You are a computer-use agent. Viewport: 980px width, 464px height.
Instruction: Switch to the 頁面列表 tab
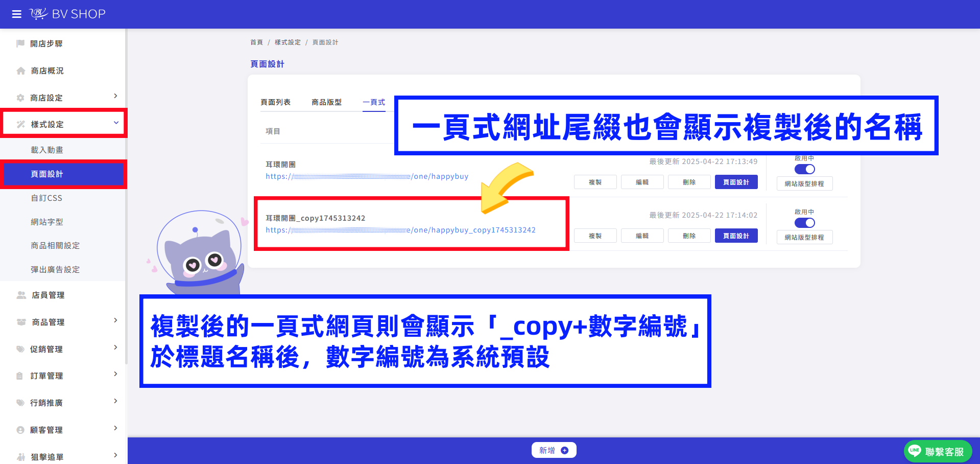(x=275, y=102)
